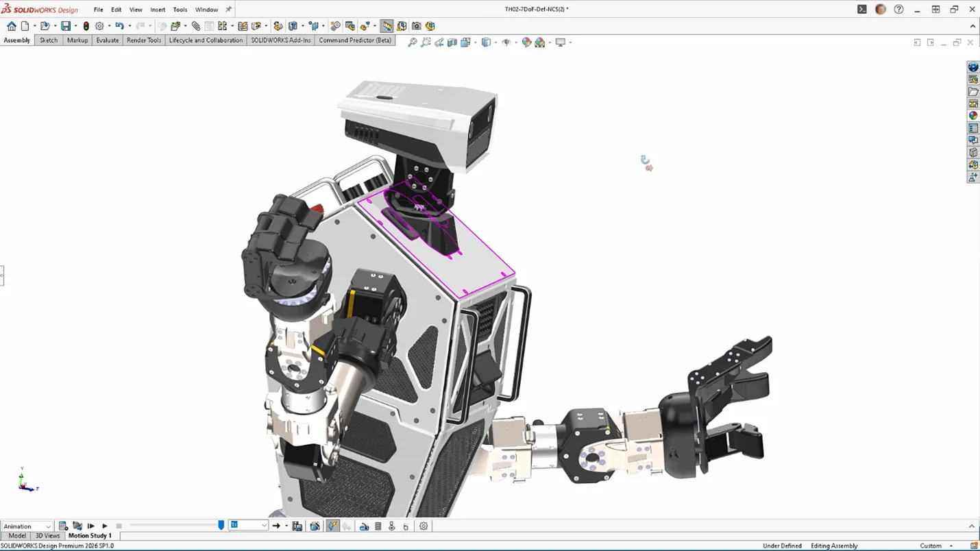The width and height of the screenshot is (980, 551).
Task: Toggle Hide/Show Items in heads-up toolbar
Action: 506,42
